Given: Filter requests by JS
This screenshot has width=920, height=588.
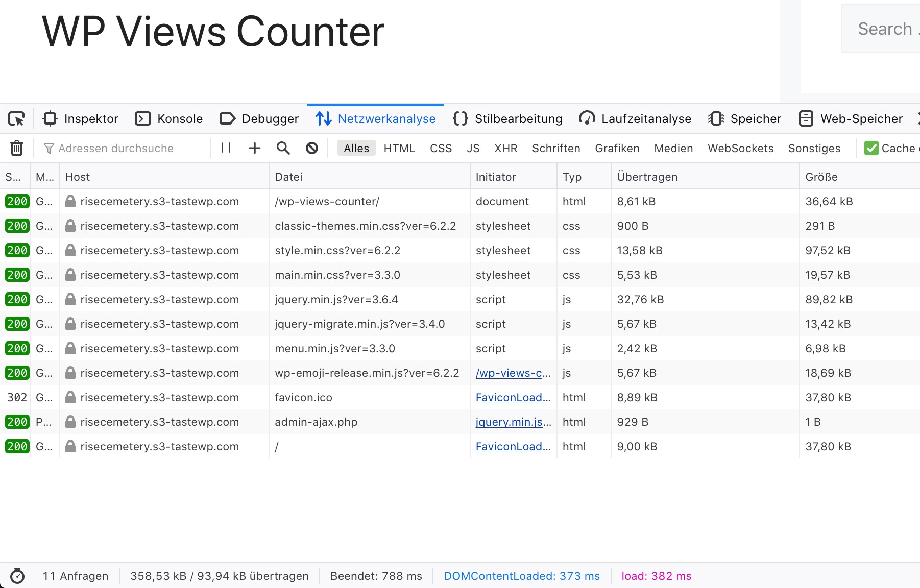Looking at the screenshot, I should (473, 148).
